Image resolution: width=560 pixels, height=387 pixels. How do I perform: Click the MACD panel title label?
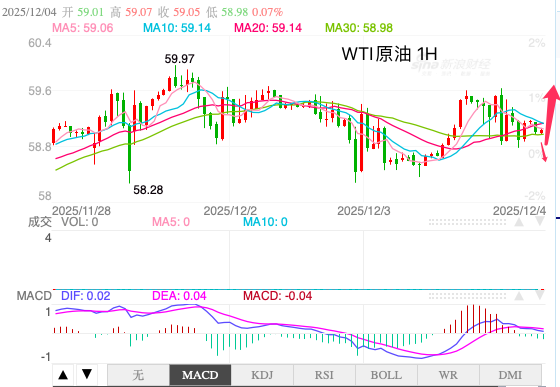click(x=34, y=296)
